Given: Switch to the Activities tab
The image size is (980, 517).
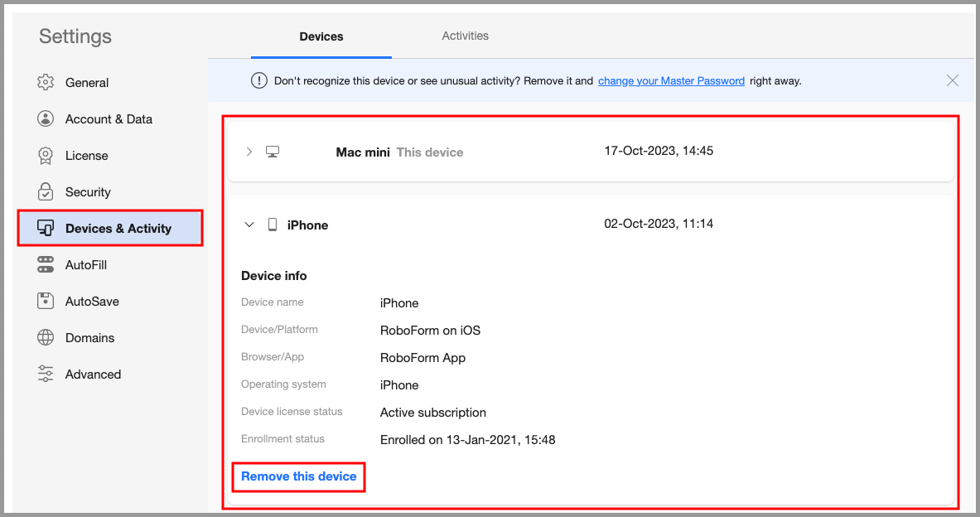Looking at the screenshot, I should 465,36.
